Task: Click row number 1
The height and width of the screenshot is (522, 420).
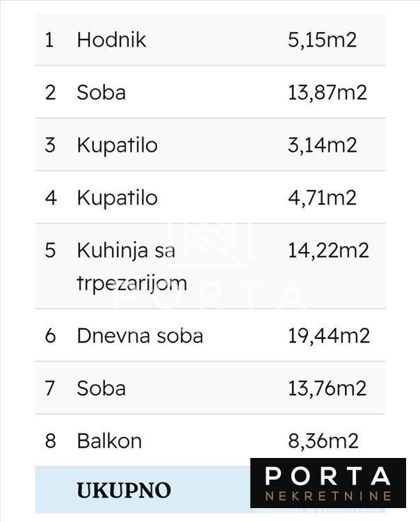Action: pyautogui.click(x=49, y=40)
